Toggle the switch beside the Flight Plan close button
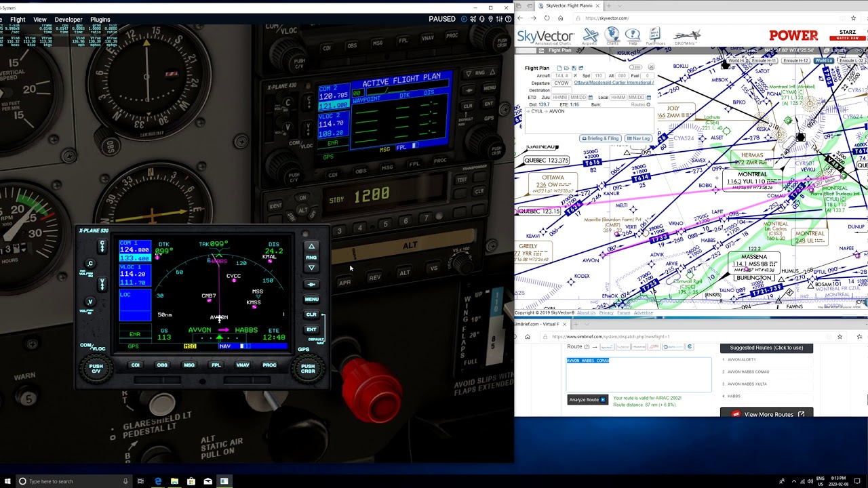This screenshot has height=488, width=868. click(x=635, y=67)
